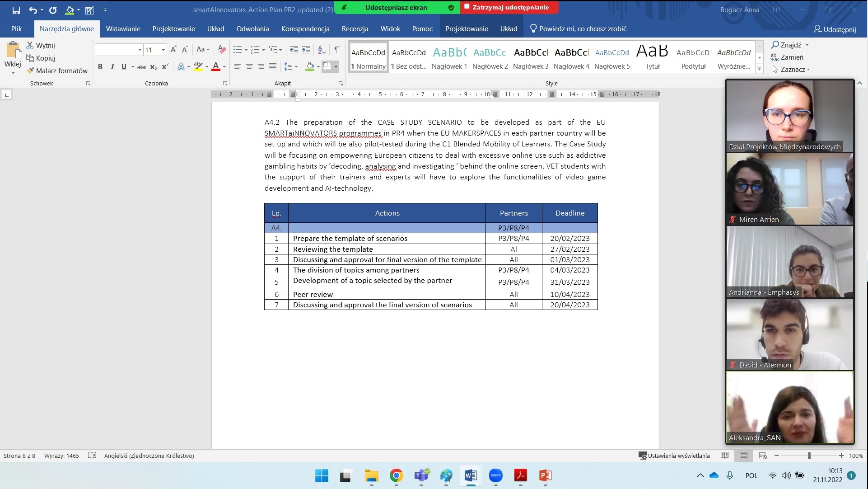Open Akapit dialog launcher
This screenshot has height=489, width=868.
click(x=341, y=84)
